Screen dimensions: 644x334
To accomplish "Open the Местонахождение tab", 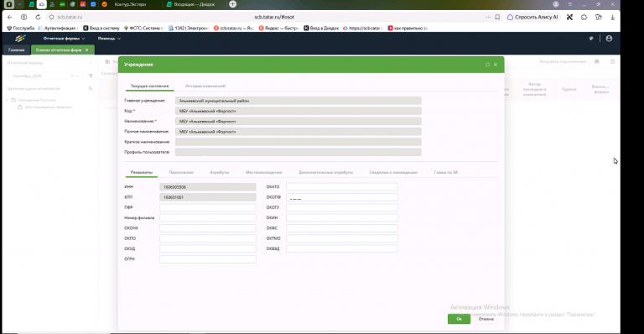I will point(263,172).
